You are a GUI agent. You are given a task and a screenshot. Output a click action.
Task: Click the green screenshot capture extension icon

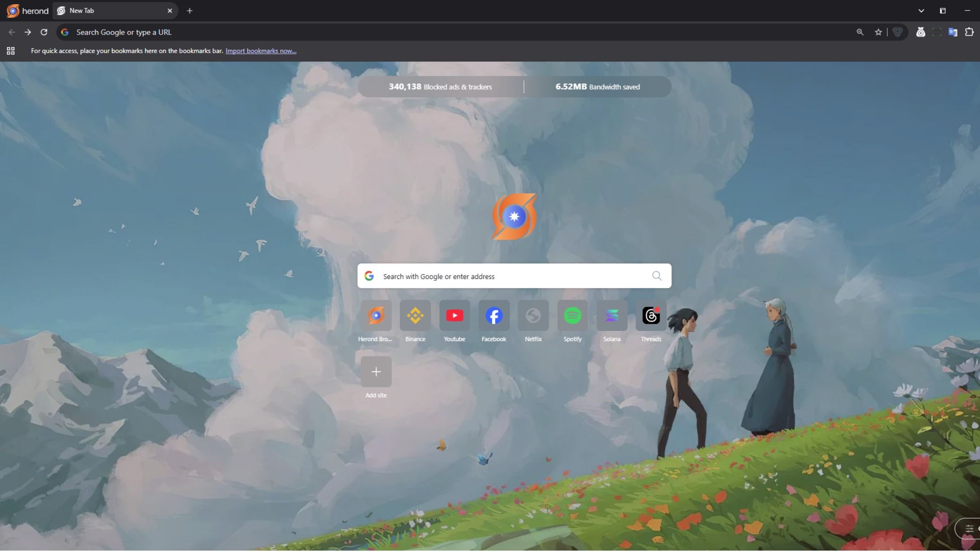(x=937, y=32)
